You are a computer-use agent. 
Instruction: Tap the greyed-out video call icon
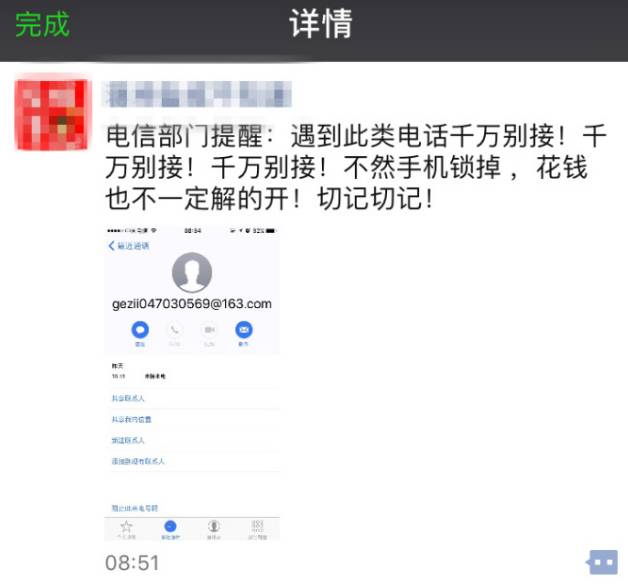209,330
